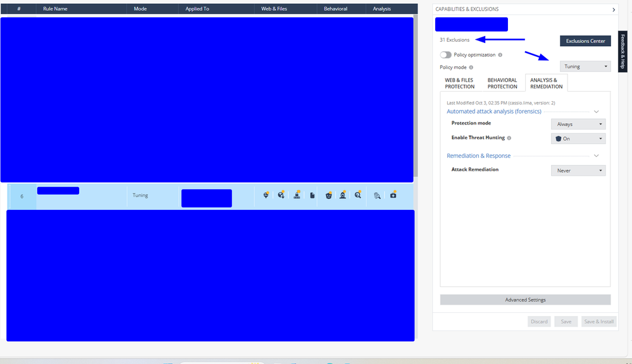Switch to Web & Files Protection tab

pos(459,83)
